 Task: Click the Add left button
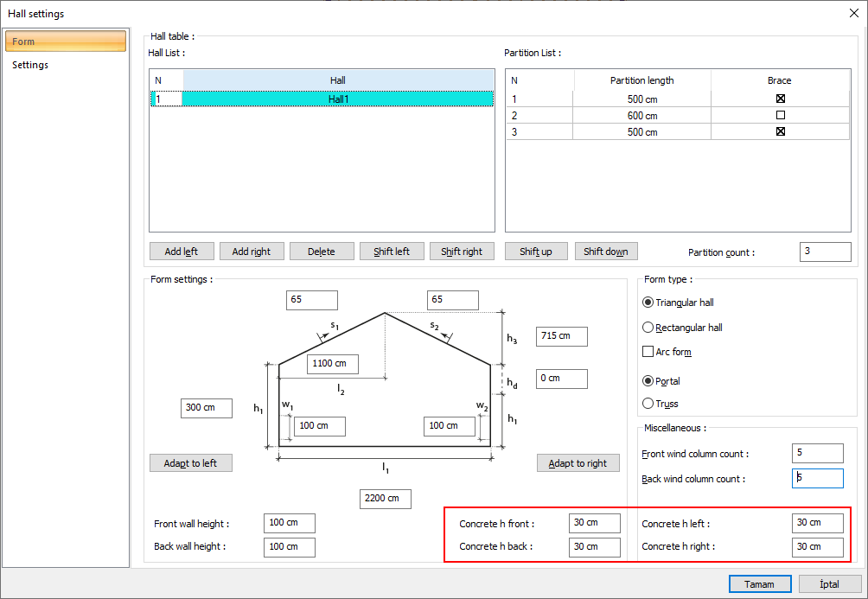tap(182, 252)
